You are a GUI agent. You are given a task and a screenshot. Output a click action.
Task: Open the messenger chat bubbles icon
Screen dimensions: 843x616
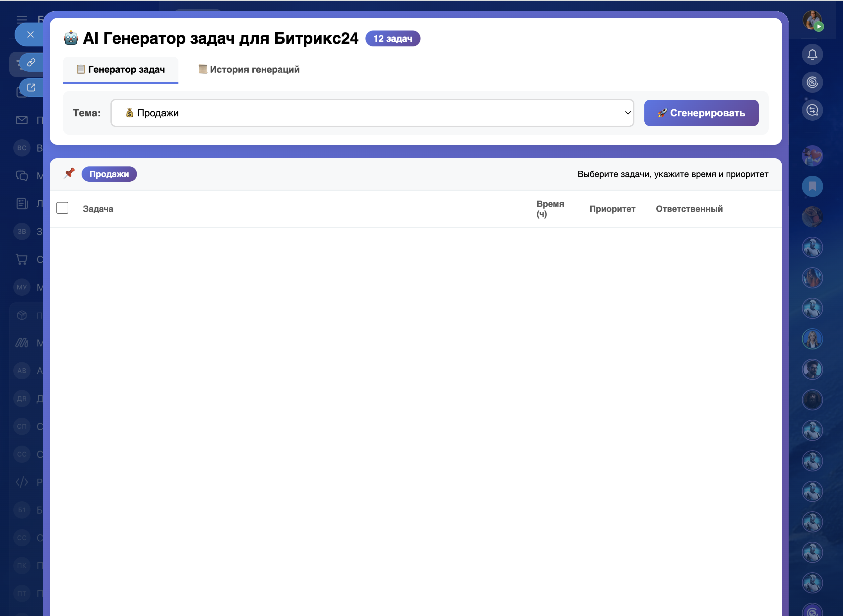(x=22, y=176)
